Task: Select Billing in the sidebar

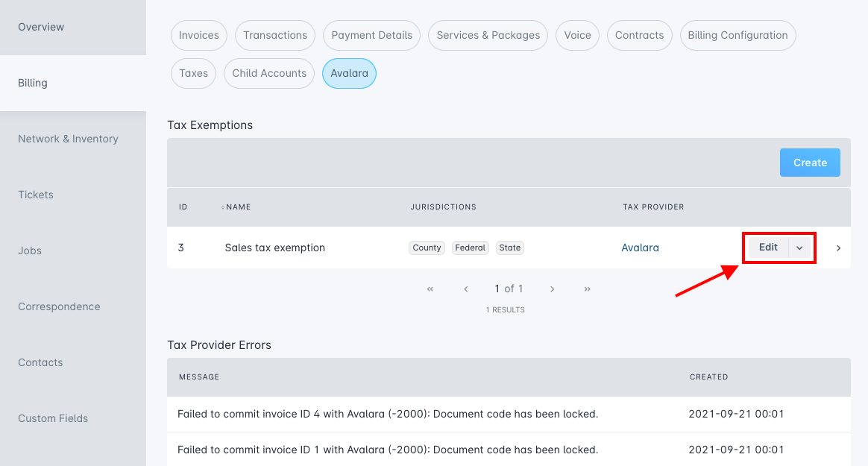Action: pos(73,83)
